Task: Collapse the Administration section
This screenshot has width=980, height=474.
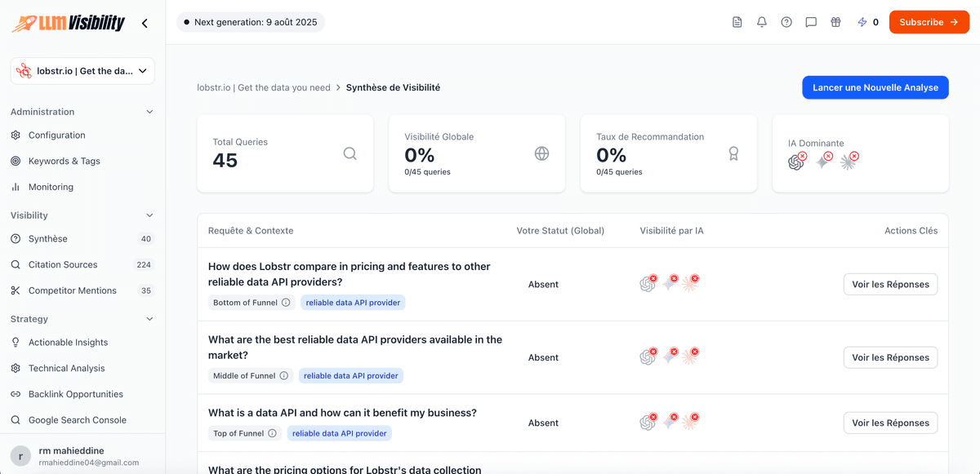Action: click(x=149, y=112)
